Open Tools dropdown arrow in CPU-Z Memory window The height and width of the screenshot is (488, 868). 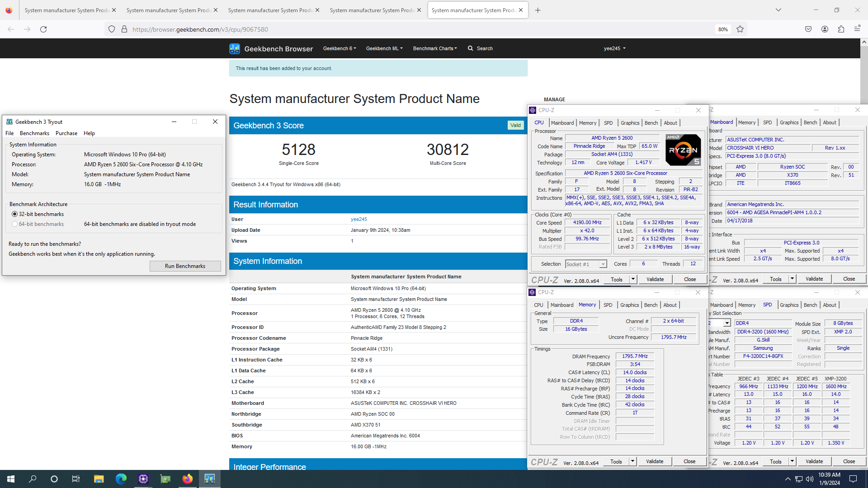click(x=632, y=461)
